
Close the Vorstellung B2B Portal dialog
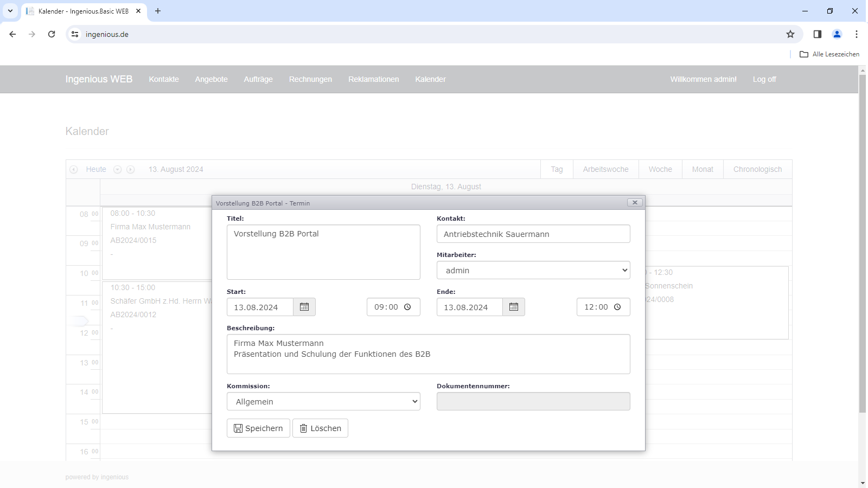tap(635, 202)
